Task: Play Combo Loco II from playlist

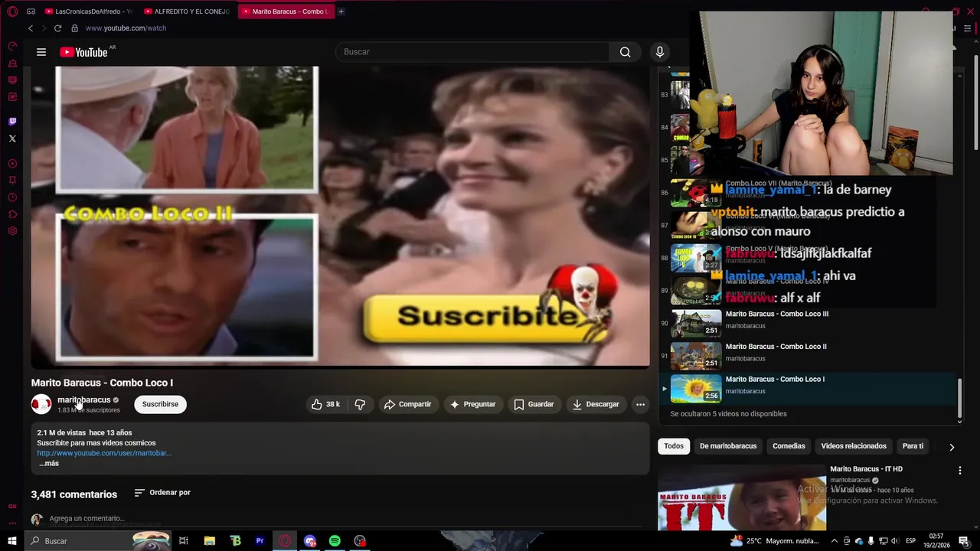Action: pyautogui.click(x=809, y=356)
